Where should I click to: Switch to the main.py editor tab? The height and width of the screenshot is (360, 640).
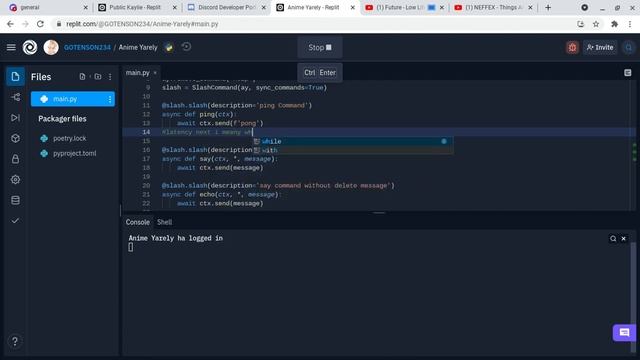coord(138,73)
